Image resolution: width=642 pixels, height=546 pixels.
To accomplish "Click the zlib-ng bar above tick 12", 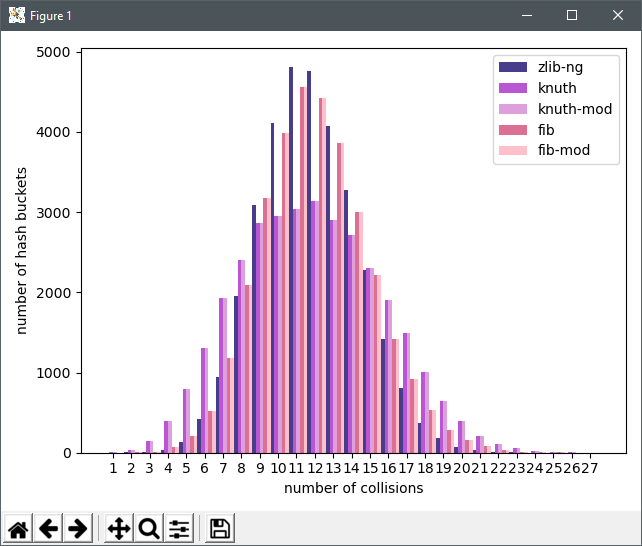I will point(309,262).
